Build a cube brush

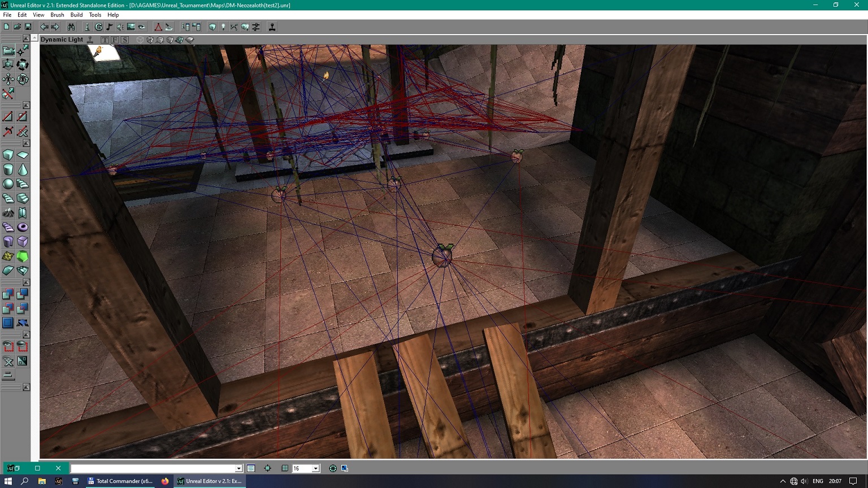pos(8,155)
